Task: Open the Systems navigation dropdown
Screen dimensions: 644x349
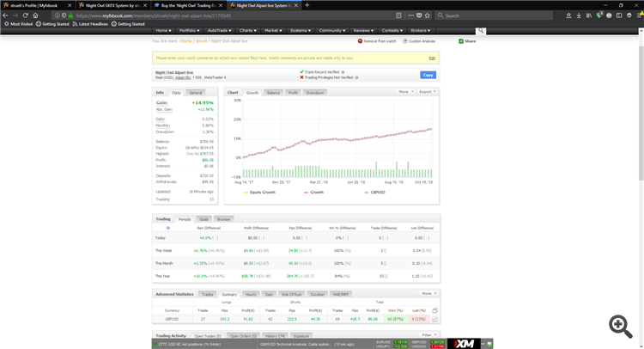Action: (301, 30)
